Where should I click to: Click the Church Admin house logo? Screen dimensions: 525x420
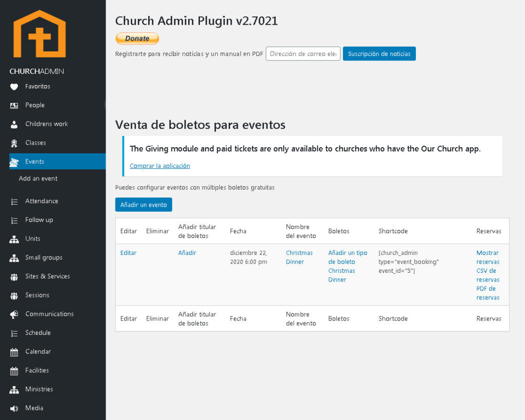(x=39, y=34)
